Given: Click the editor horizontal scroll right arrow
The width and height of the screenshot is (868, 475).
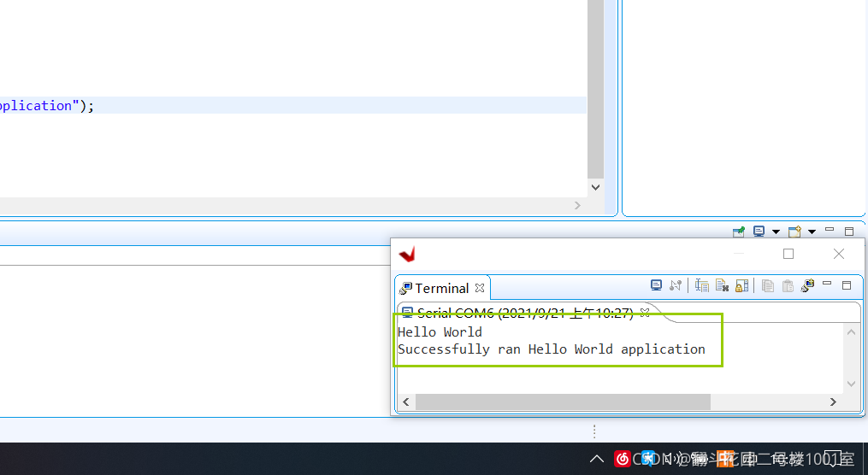Looking at the screenshot, I should [x=578, y=205].
